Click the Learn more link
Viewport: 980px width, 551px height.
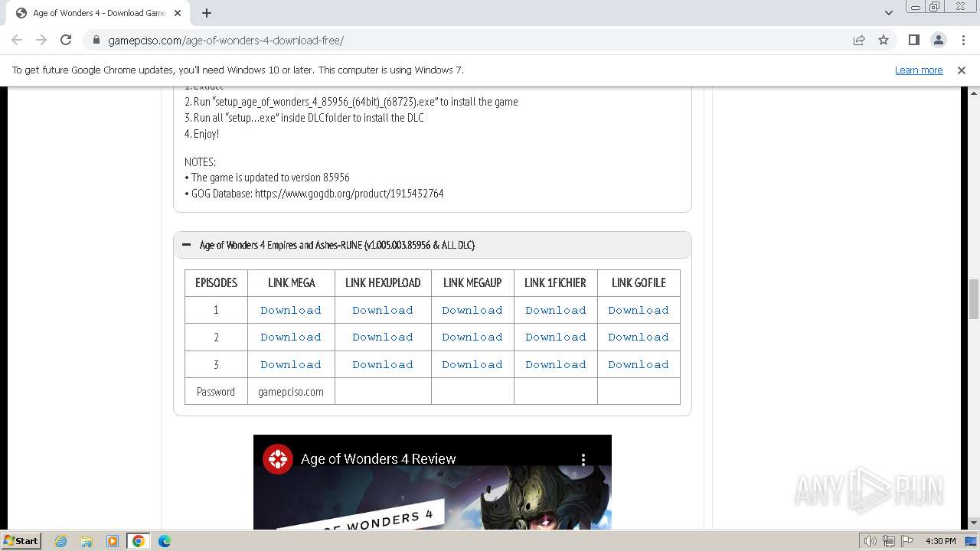pyautogui.click(x=919, y=70)
